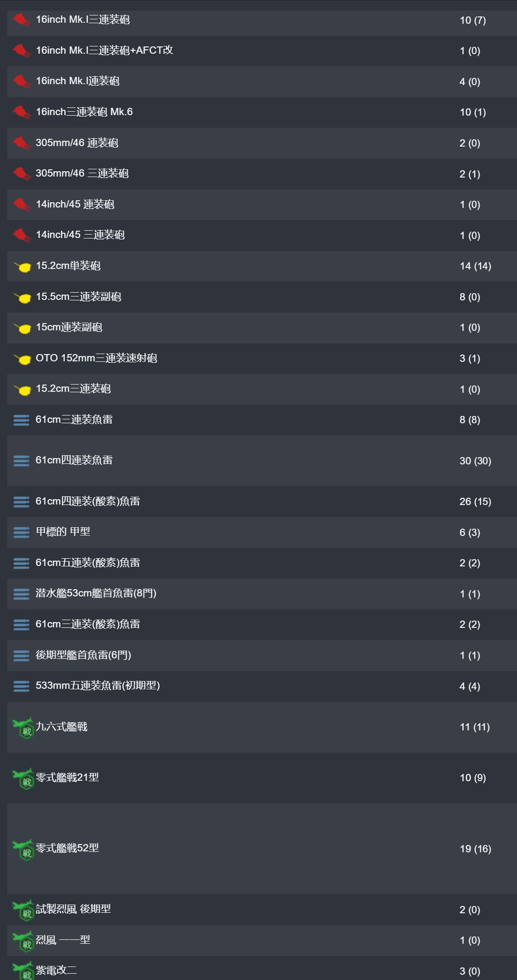Click the 零式艦戦21型 equipment name
Screen dimensions: 517x980
[67, 777]
